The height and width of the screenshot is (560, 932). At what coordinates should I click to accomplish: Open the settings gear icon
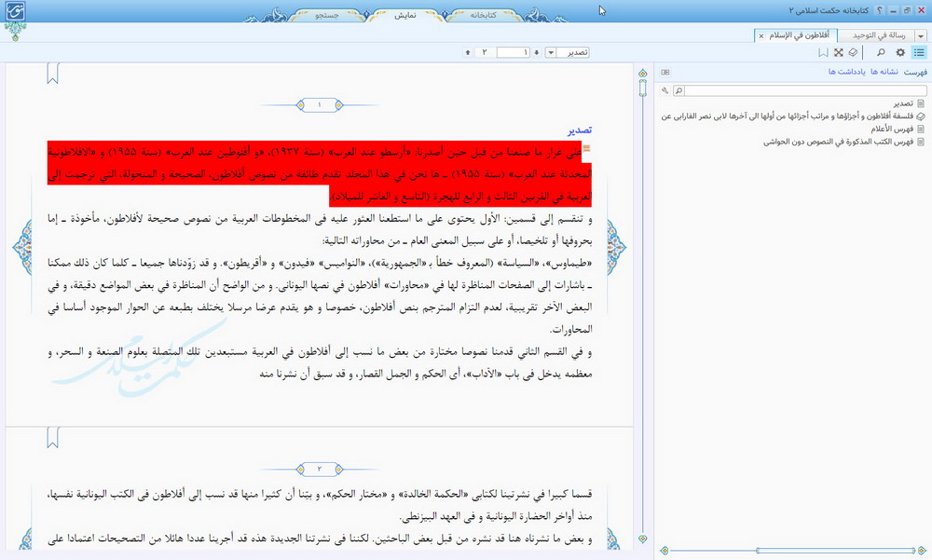(x=900, y=52)
